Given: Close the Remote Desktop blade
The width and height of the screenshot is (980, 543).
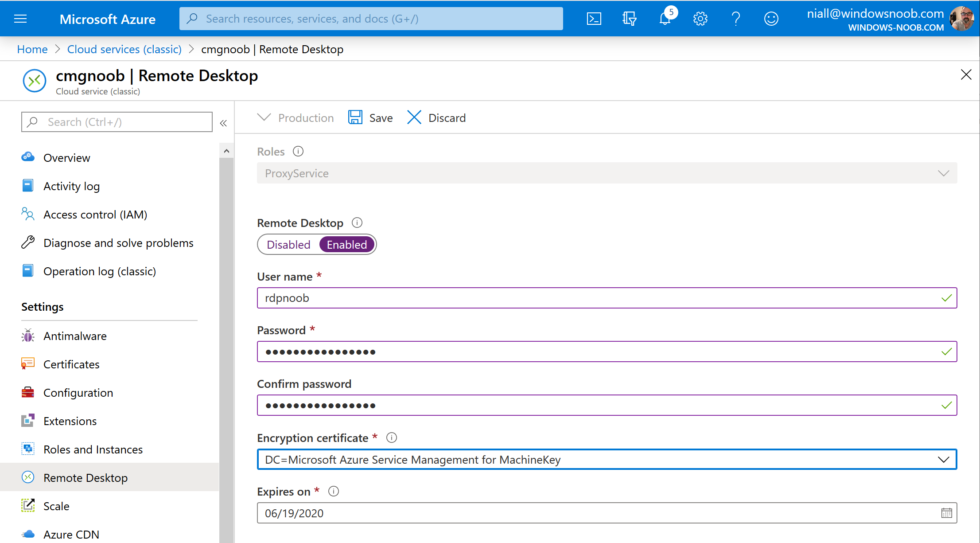Looking at the screenshot, I should tap(966, 74).
